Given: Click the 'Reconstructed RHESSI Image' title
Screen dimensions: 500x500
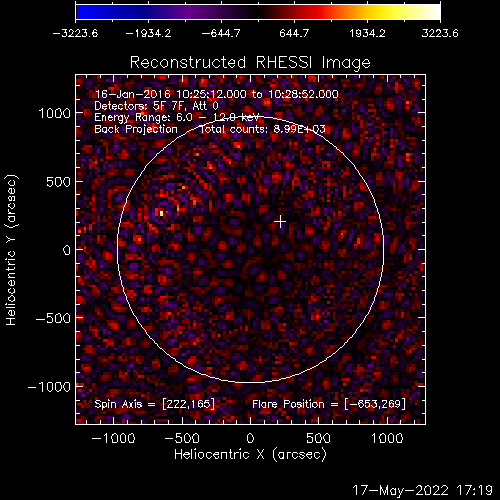Looking at the screenshot, I should (x=250, y=63).
